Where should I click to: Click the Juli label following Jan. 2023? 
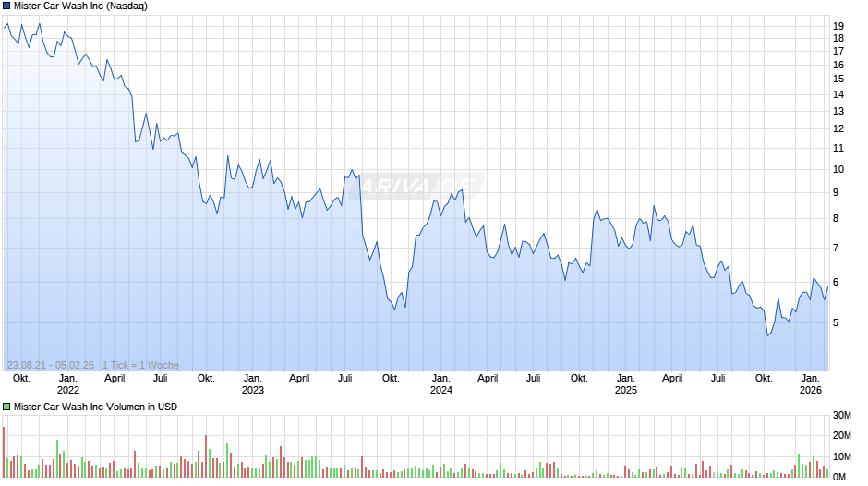pos(344,379)
